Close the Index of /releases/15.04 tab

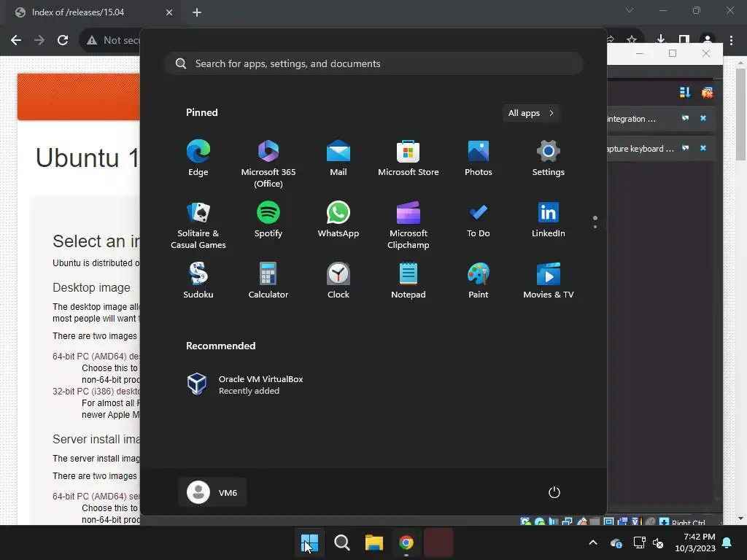[x=169, y=12]
